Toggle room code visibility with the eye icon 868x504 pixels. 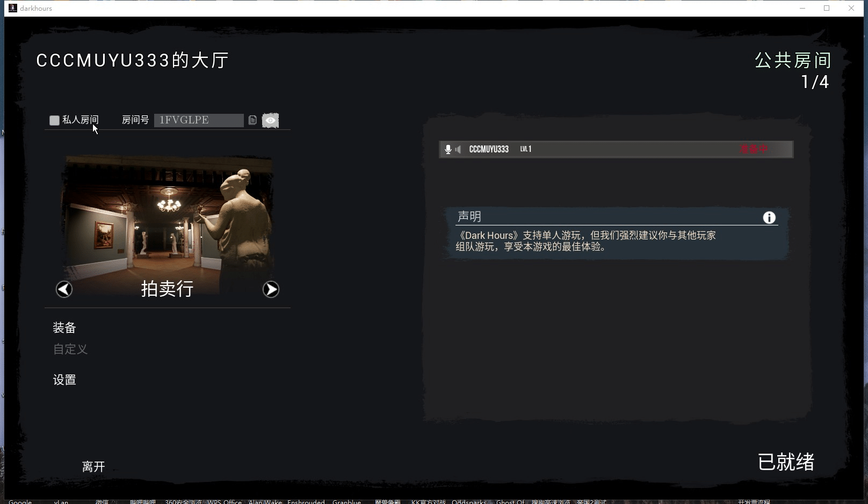click(x=271, y=120)
